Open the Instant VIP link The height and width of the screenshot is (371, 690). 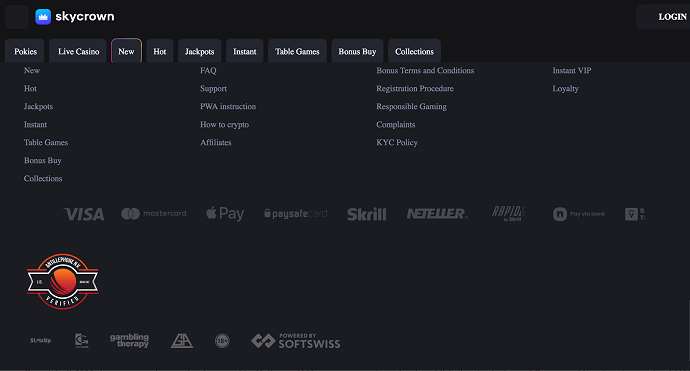[572, 70]
